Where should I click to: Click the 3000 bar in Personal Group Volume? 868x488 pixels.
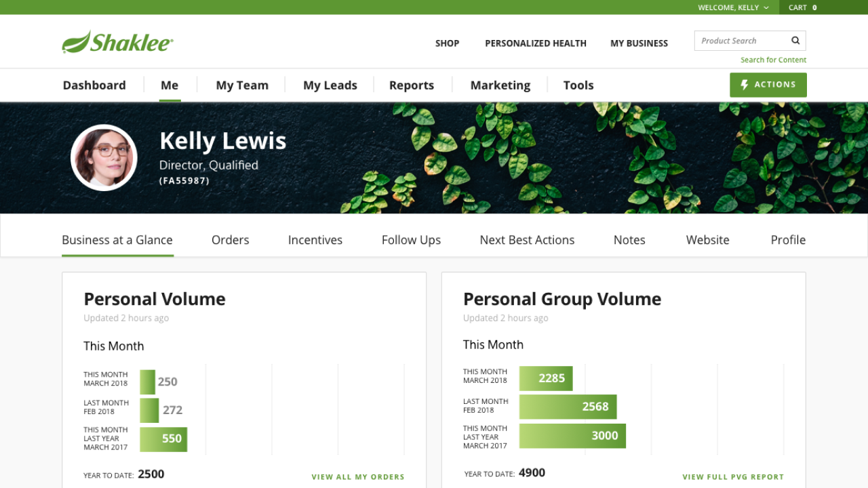click(572, 436)
